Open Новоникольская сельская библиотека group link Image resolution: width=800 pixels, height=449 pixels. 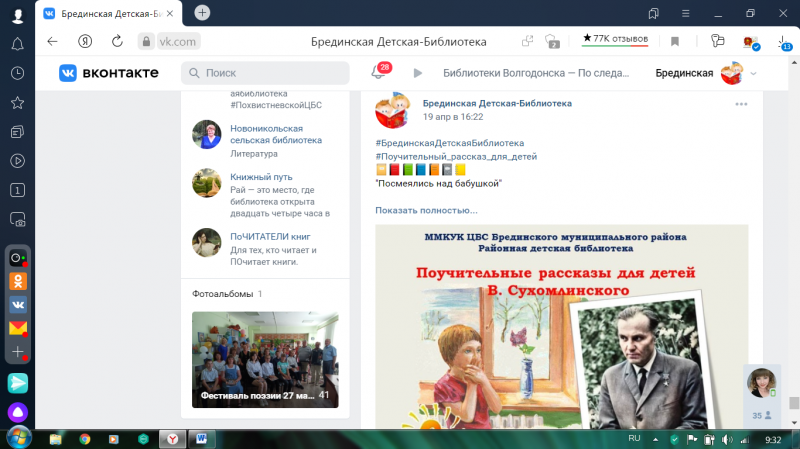(x=276, y=134)
